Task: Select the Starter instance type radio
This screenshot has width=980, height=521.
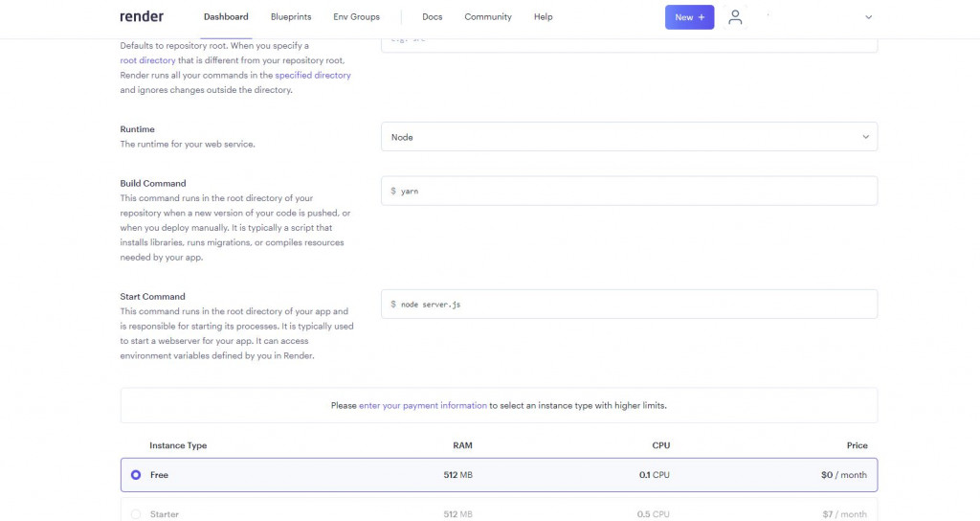Action: [136, 514]
